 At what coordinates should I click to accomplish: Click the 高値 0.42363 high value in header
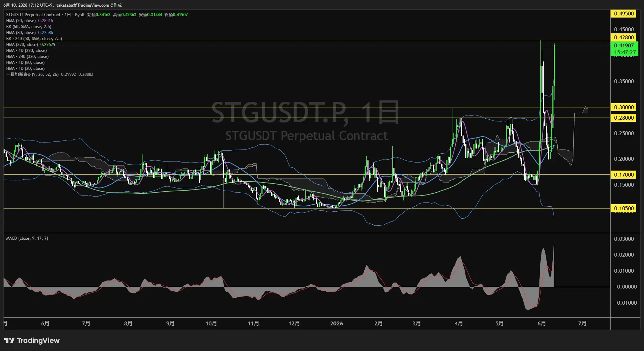pos(125,15)
